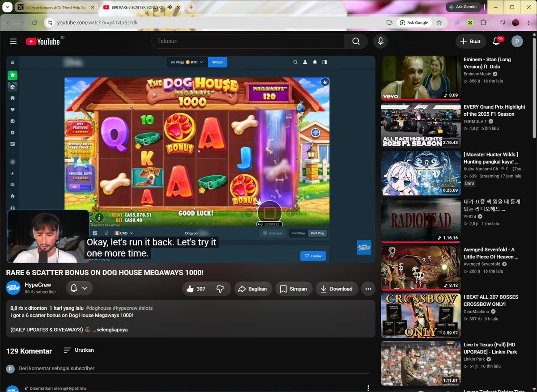Open the green square extension icon
This screenshot has height=392, width=537.
pyautogui.click(x=470, y=22)
